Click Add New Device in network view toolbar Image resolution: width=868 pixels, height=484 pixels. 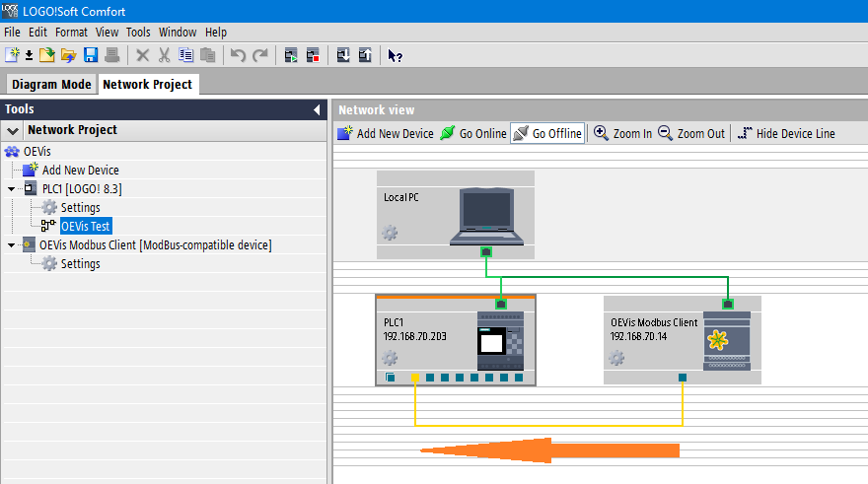[386, 133]
